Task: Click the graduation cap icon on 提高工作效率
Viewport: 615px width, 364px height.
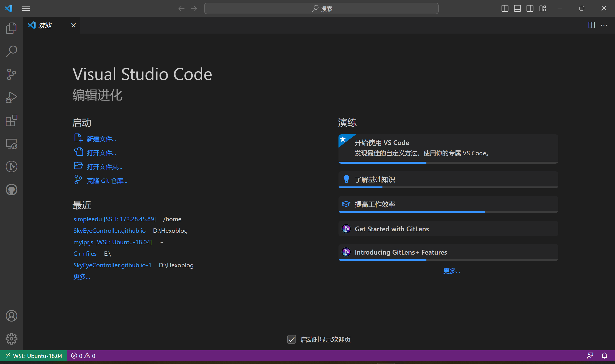Action: tap(346, 204)
